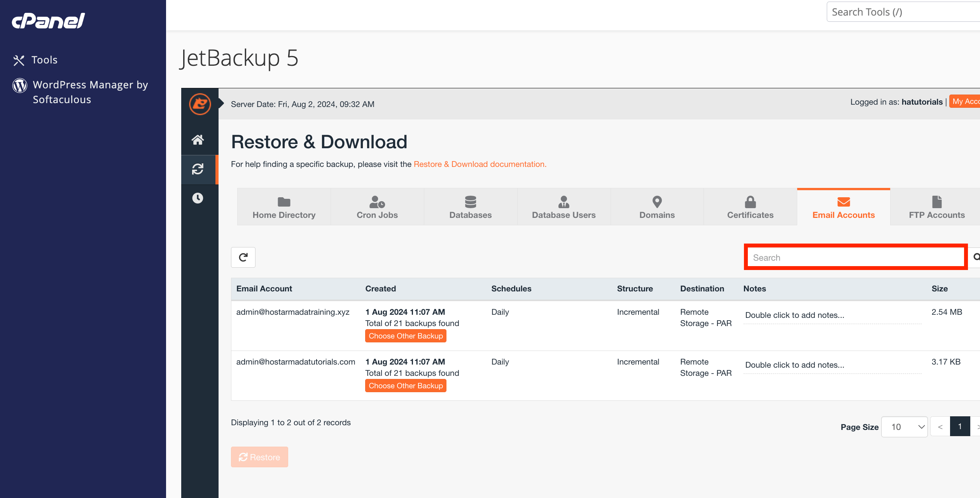Image resolution: width=980 pixels, height=498 pixels.
Task: Sort by Created column header
Action: tap(380, 289)
